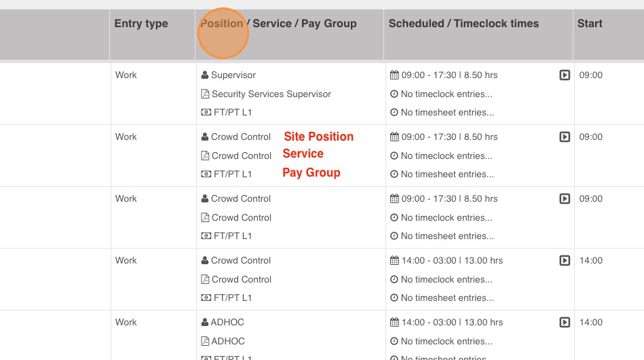Sort by Entry type column header

(x=141, y=24)
